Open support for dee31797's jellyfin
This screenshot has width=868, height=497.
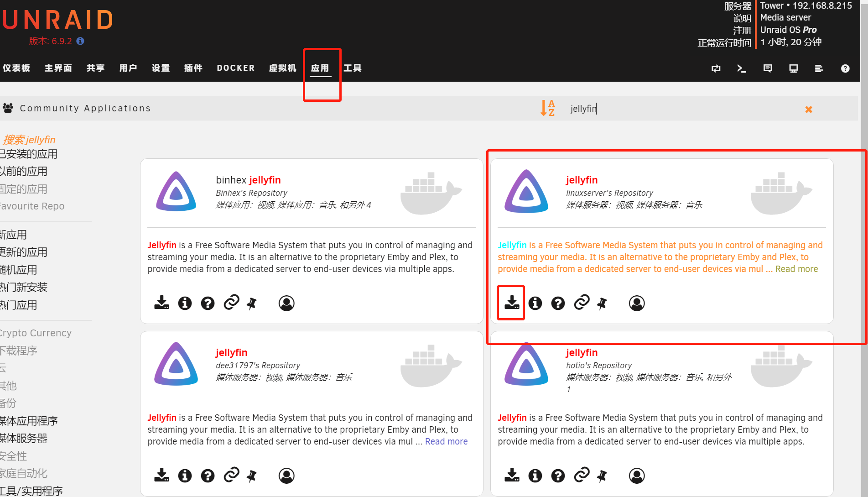[208, 476]
